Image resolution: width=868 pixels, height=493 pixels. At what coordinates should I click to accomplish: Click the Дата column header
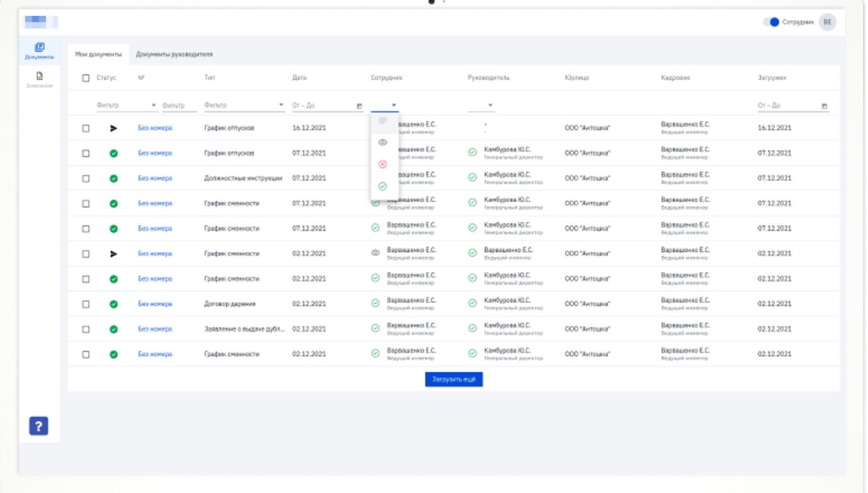pos(300,78)
